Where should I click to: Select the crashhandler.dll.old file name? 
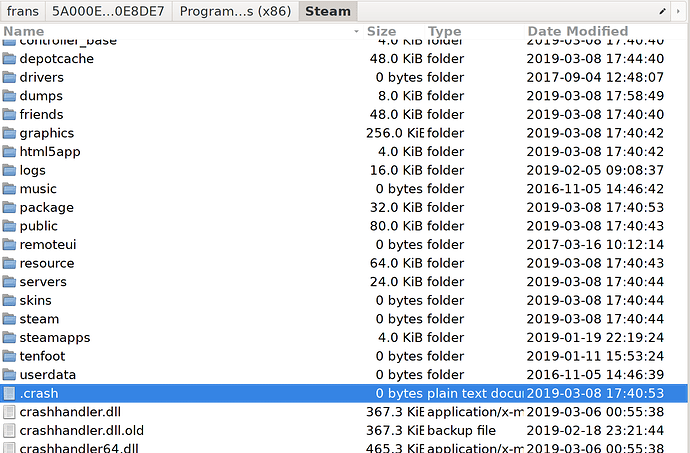(x=82, y=430)
